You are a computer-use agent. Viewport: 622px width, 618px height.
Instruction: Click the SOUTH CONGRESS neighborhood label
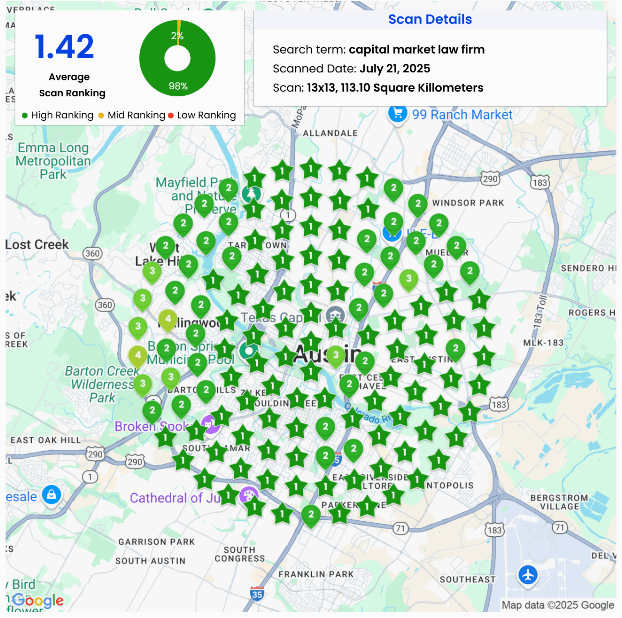point(240,554)
